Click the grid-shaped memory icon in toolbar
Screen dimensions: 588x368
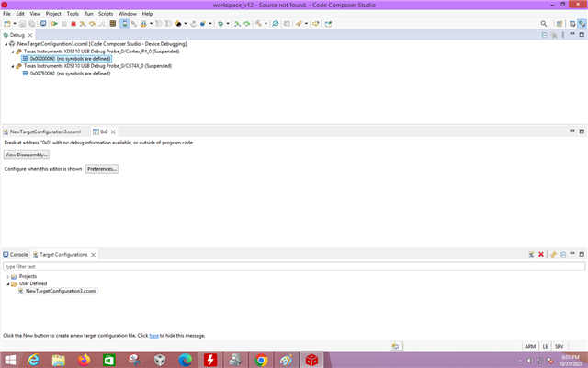112,24
